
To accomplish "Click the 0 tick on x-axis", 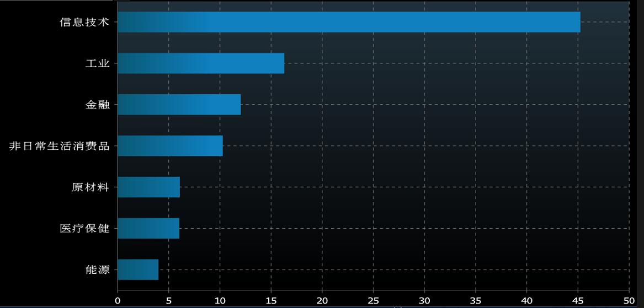I will click(x=118, y=301).
